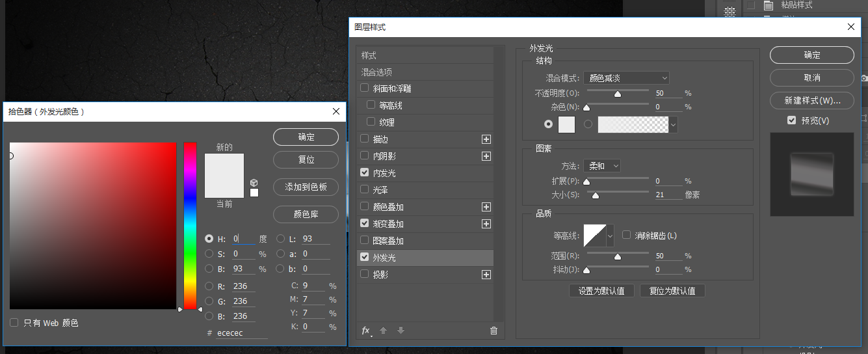This screenshot has height=354, width=868.
Task: Enable the 光泽 checkbox
Action: pyautogui.click(x=365, y=189)
